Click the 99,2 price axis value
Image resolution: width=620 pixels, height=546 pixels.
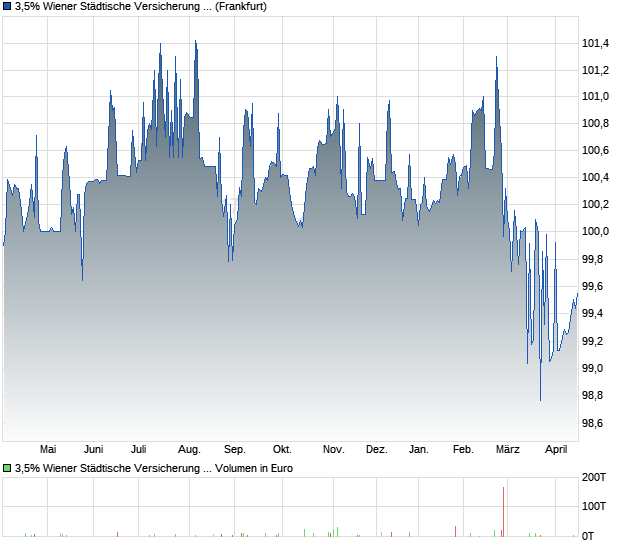592,341
